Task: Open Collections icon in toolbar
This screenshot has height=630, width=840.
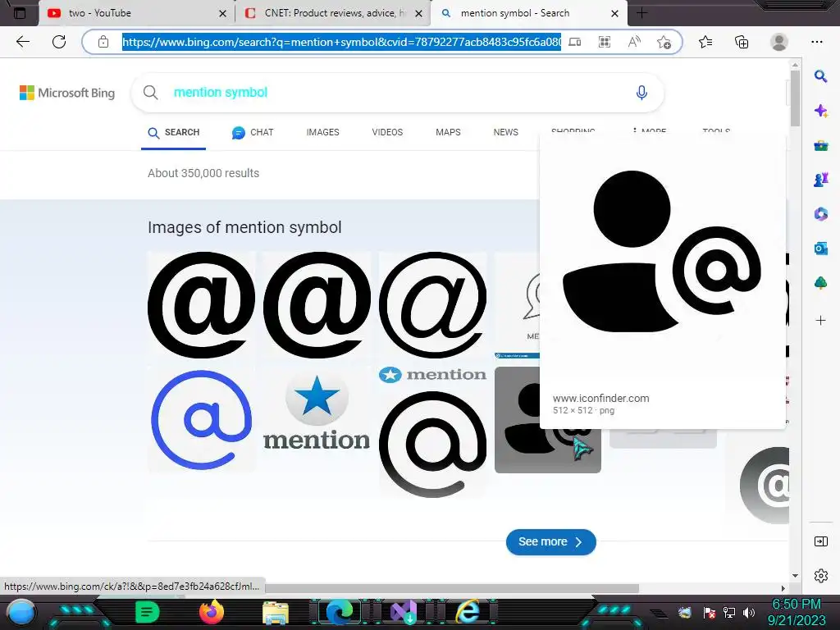Action: (x=742, y=42)
